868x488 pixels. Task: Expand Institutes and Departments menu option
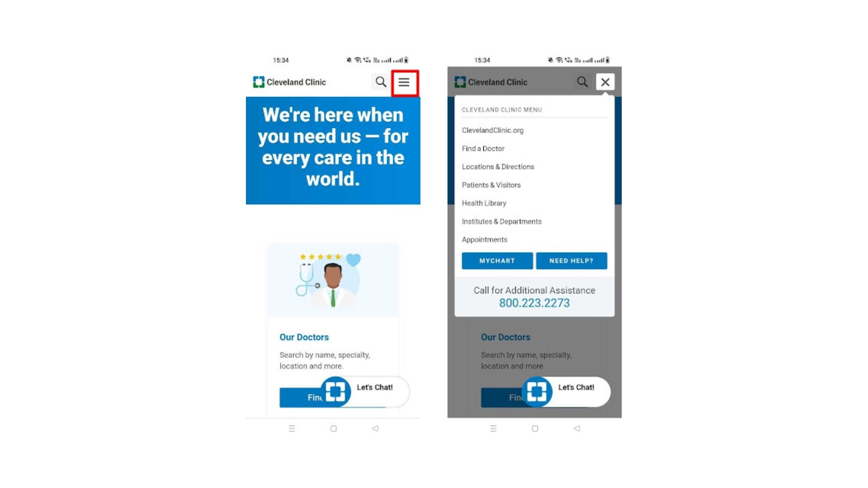(501, 221)
